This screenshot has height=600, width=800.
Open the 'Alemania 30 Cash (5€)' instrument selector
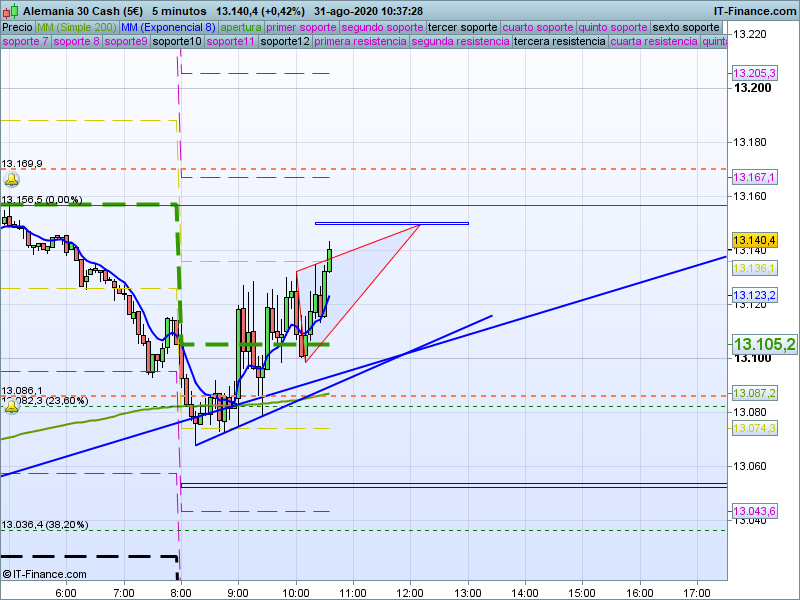tap(83, 10)
